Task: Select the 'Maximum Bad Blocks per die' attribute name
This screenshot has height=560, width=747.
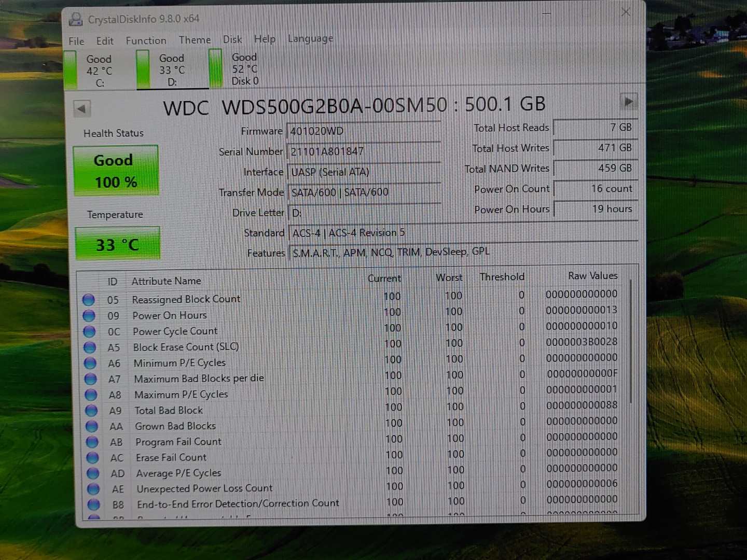Action: 199,379
